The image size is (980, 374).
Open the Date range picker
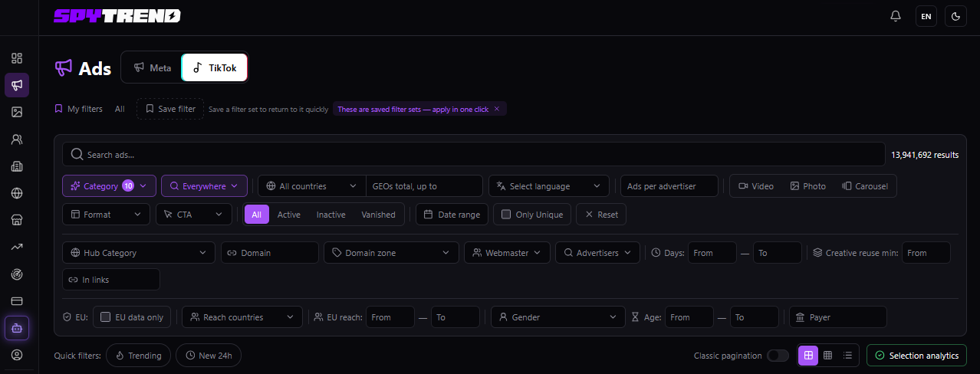(x=452, y=215)
